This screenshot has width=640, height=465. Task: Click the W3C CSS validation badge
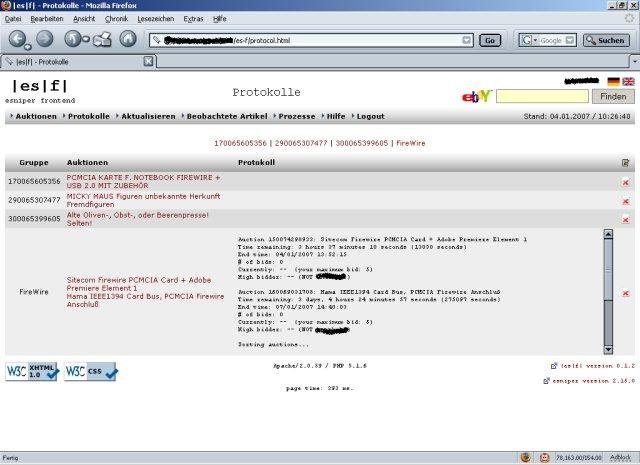[91, 371]
